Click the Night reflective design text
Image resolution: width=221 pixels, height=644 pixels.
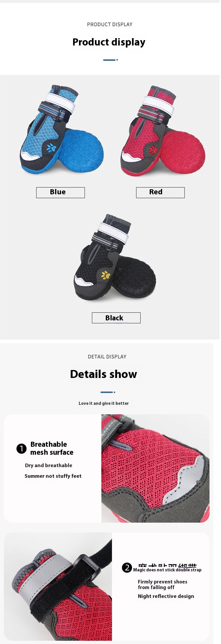166,596
